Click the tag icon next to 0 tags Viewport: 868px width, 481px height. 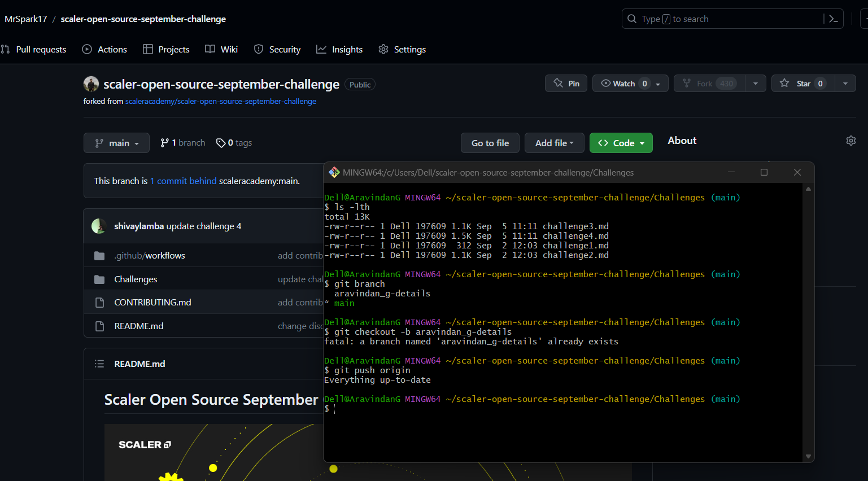click(x=221, y=143)
